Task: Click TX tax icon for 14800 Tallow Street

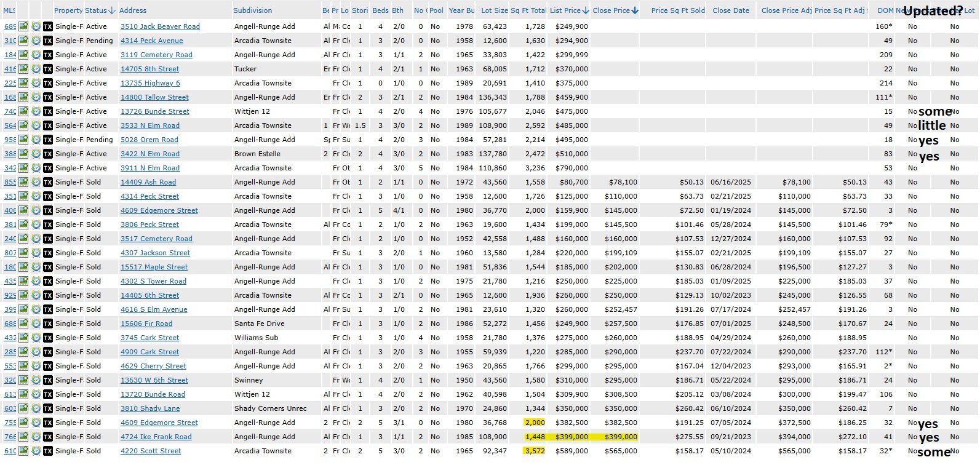Action: pos(48,97)
